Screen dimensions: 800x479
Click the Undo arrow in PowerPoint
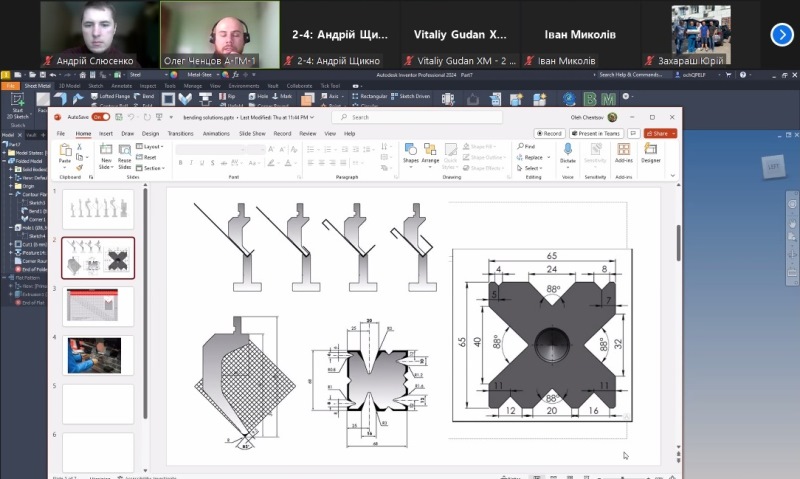click(131, 117)
